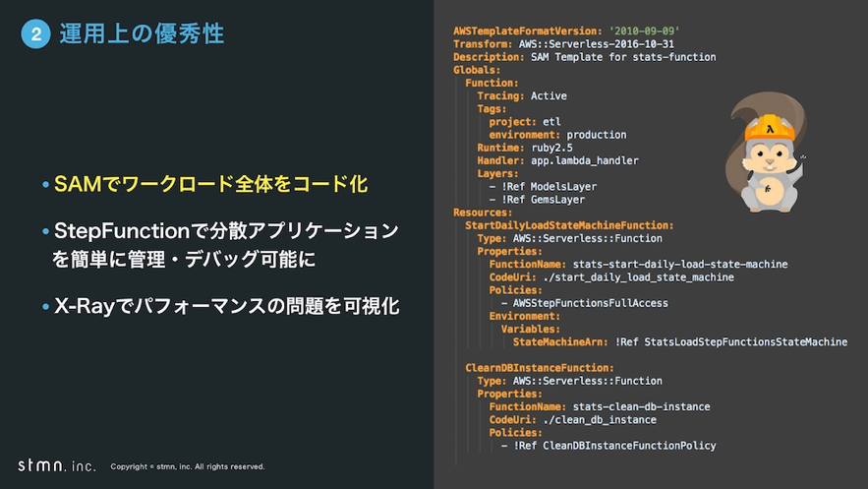Click the slide title 運用上の優秀性
This screenshot has height=489, width=868.
(142, 33)
